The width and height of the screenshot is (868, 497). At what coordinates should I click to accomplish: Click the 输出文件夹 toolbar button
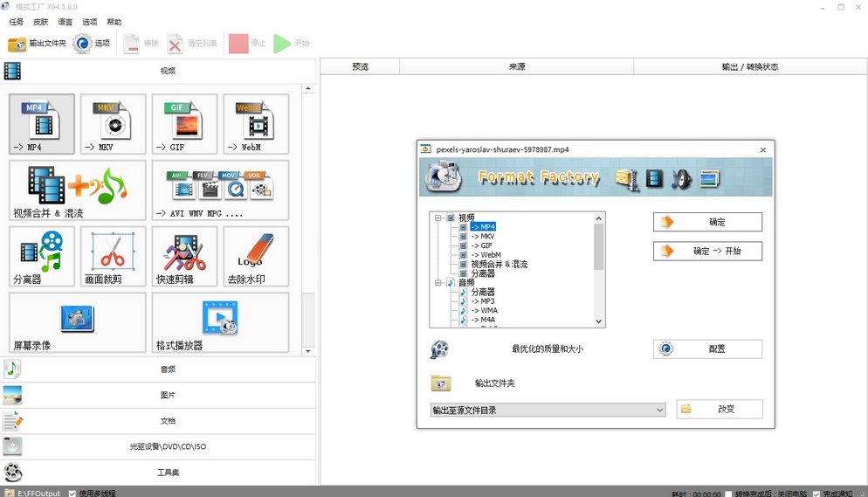(x=37, y=43)
